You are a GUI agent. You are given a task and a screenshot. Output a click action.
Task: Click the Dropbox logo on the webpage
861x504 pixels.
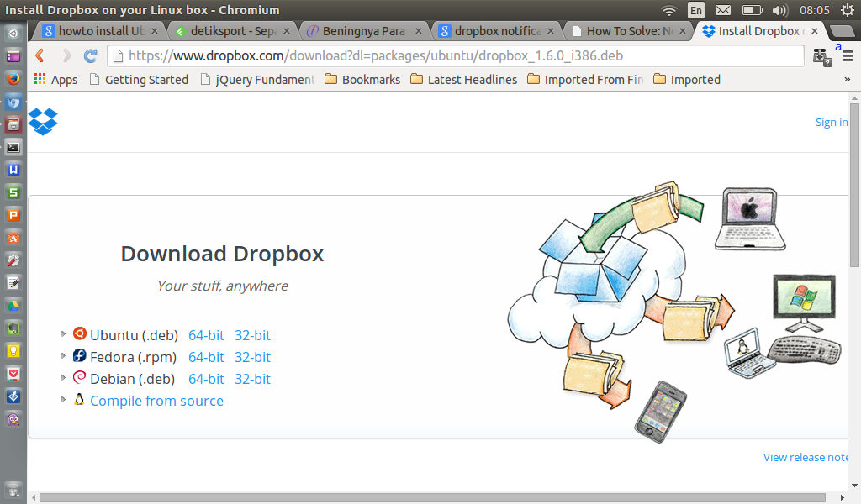42,121
